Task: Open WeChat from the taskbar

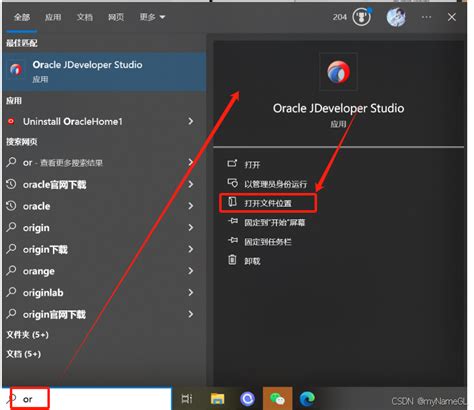Action: (x=277, y=398)
